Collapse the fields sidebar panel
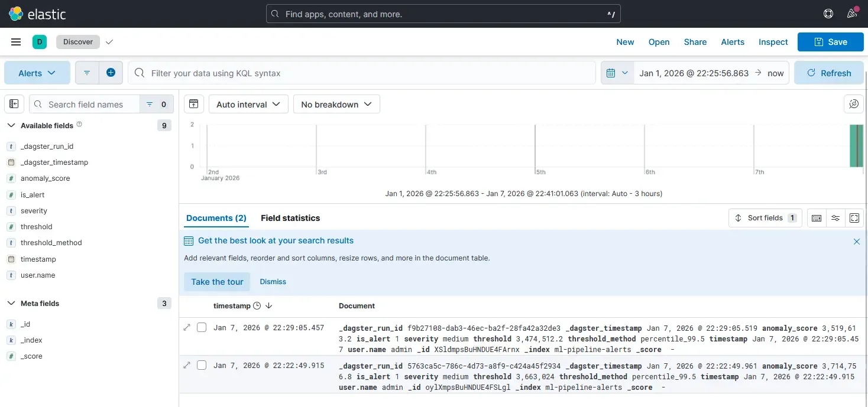This screenshot has height=407, width=868. coord(14,103)
